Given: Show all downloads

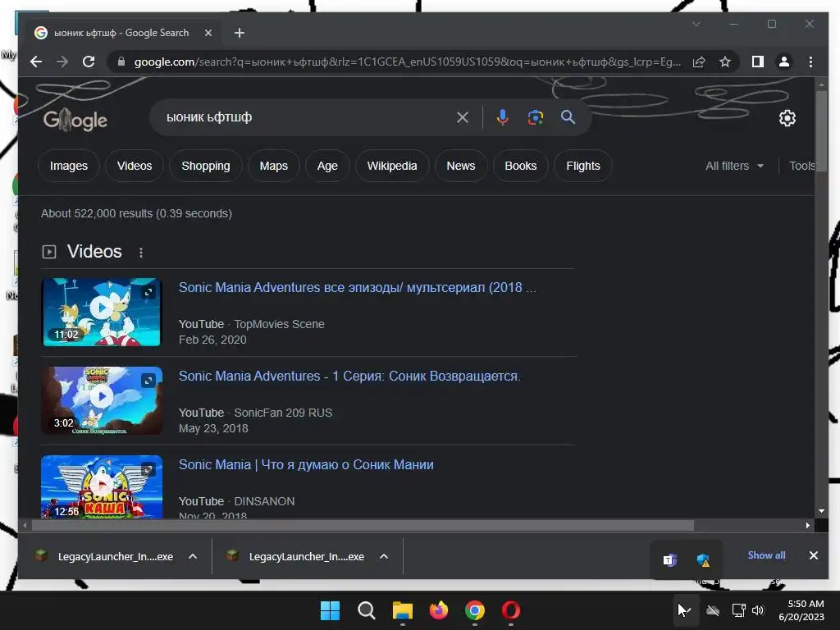Looking at the screenshot, I should point(766,555).
